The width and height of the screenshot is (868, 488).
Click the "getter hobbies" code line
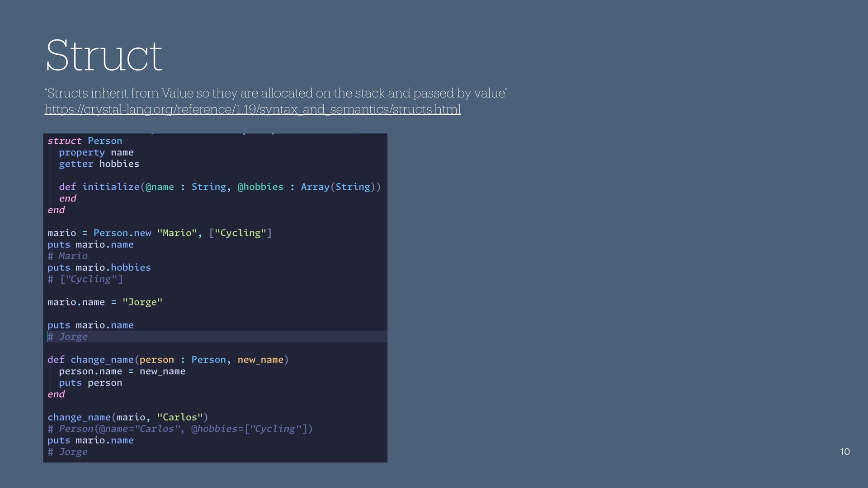[99, 164]
